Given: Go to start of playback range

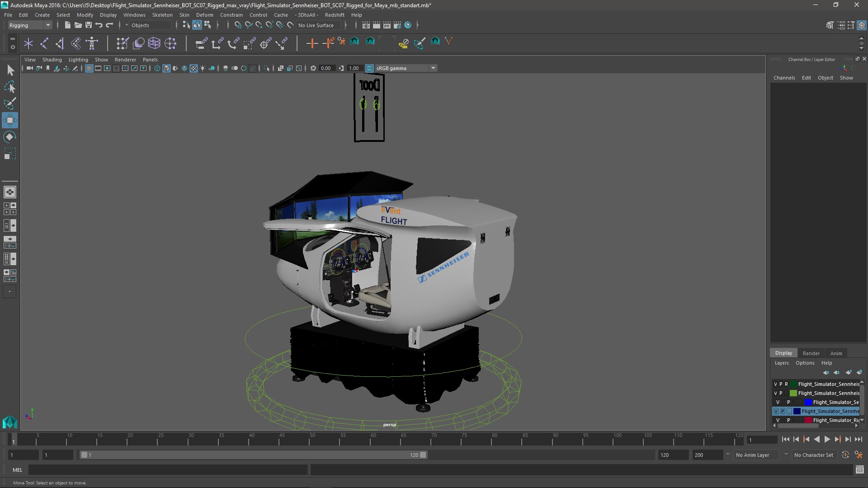Looking at the screenshot, I should 785,439.
